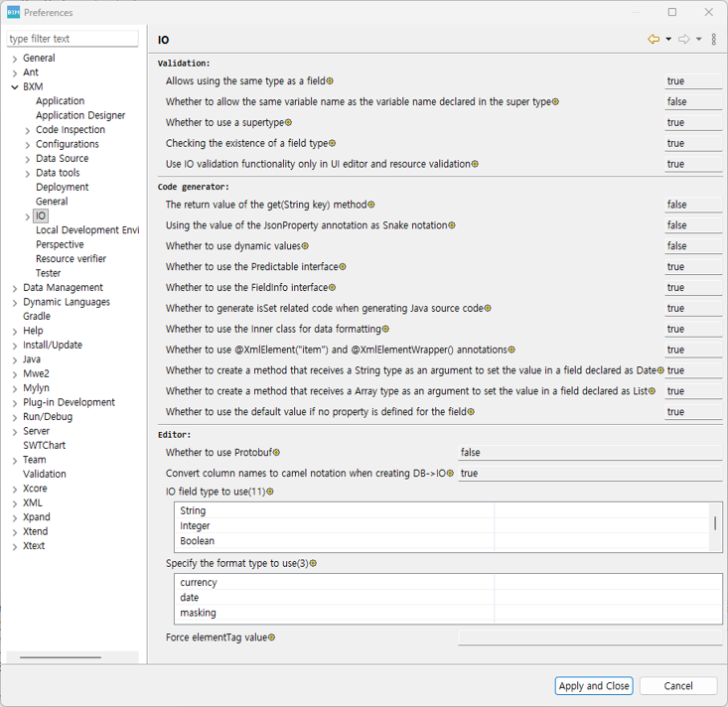
Task: Click info icon after 'Force elementTag value'
Action: pos(272,637)
